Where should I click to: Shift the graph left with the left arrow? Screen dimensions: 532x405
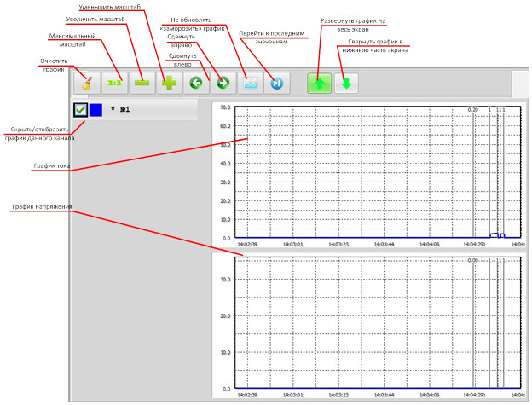click(x=197, y=83)
